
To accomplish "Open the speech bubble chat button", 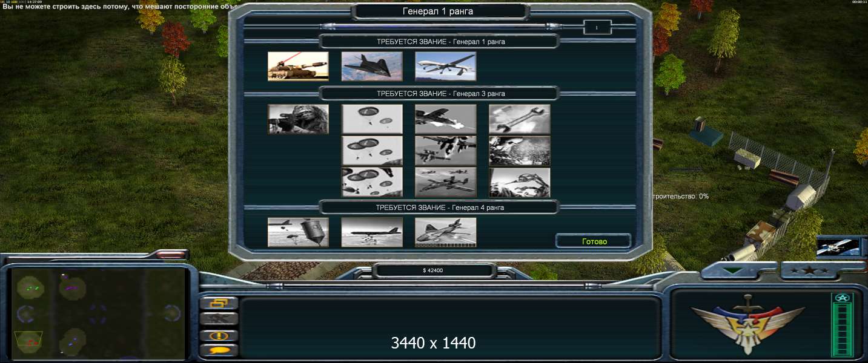I will pyautogui.click(x=219, y=350).
